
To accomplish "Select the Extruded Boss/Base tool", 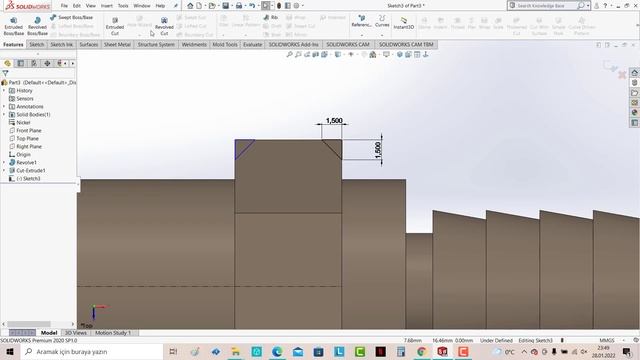I will click(13, 27).
